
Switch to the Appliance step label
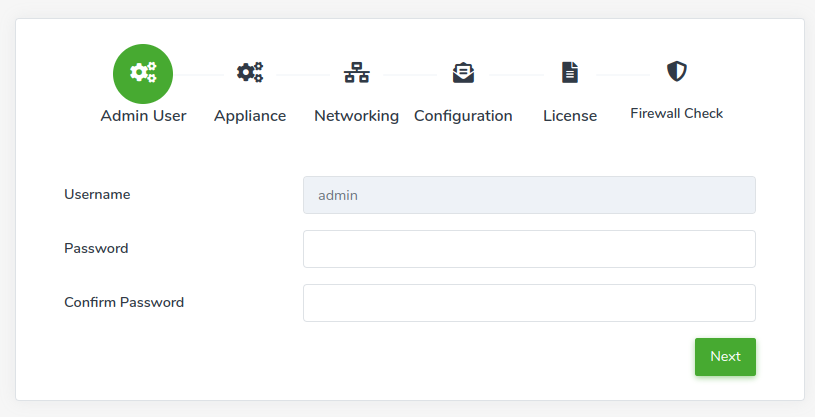[x=250, y=116]
